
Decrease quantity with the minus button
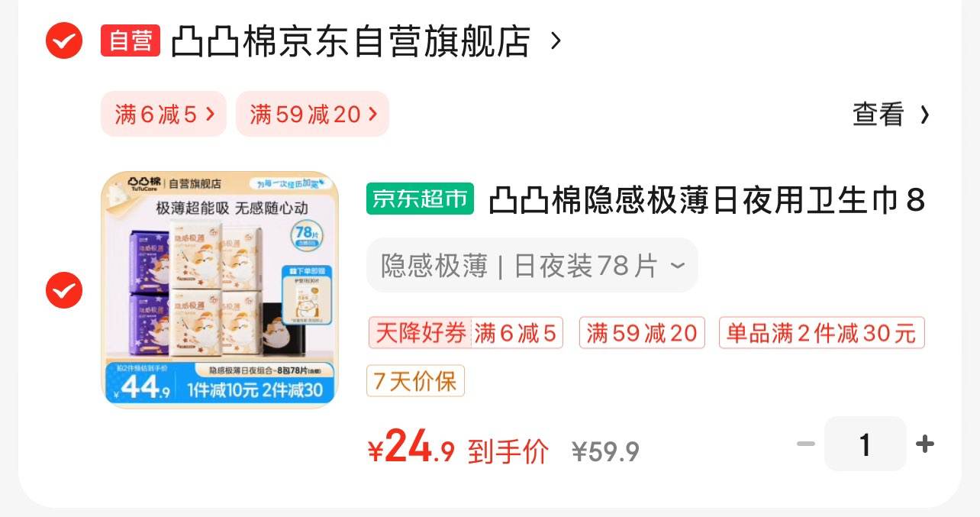[806, 444]
